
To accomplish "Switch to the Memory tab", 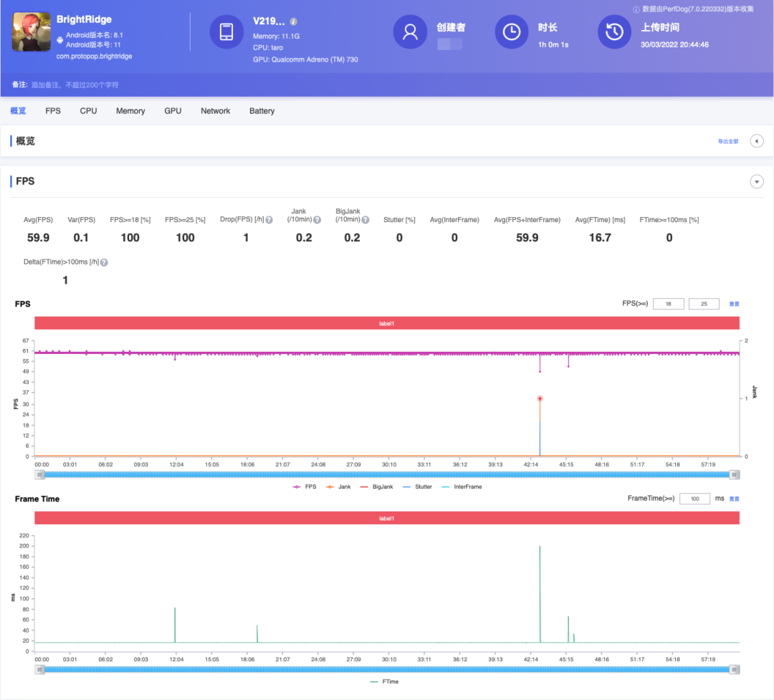I will coord(130,111).
